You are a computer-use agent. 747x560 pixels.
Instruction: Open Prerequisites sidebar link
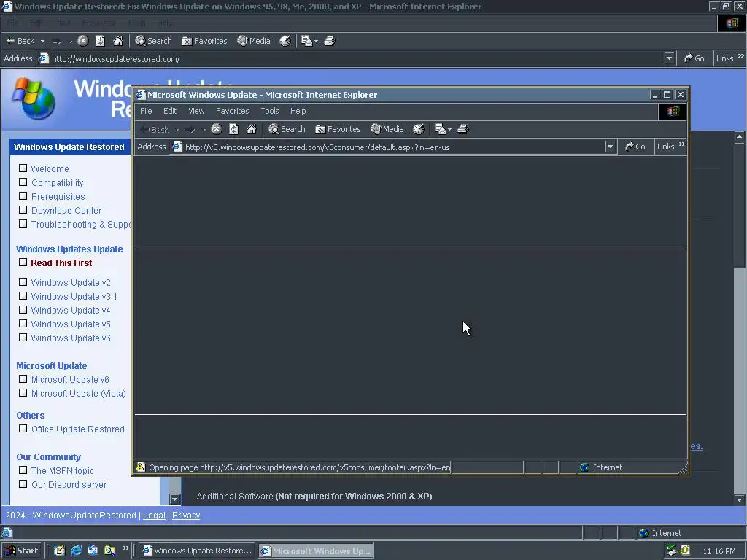[x=58, y=197]
